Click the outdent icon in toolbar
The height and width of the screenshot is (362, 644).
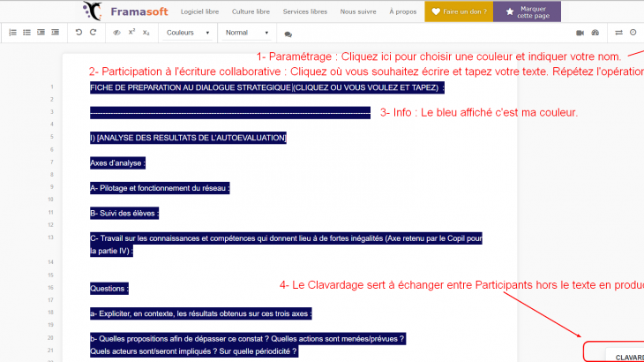click(x=55, y=33)
